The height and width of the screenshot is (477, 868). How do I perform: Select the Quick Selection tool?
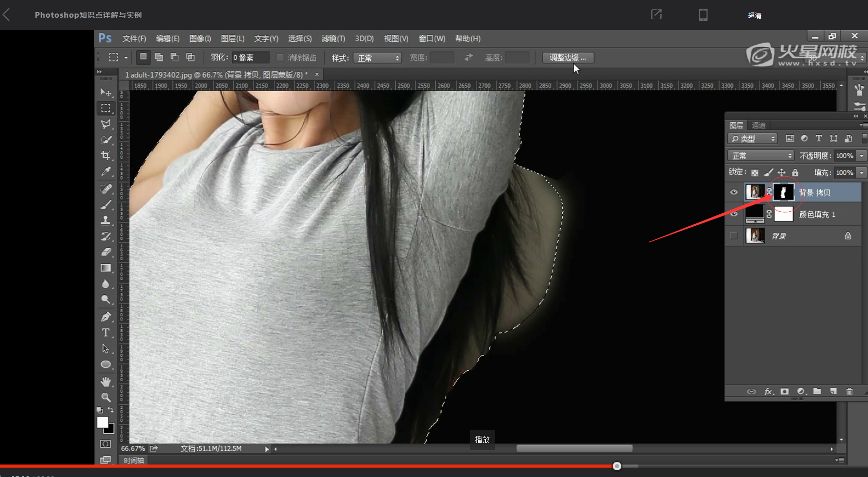(106, 140)
